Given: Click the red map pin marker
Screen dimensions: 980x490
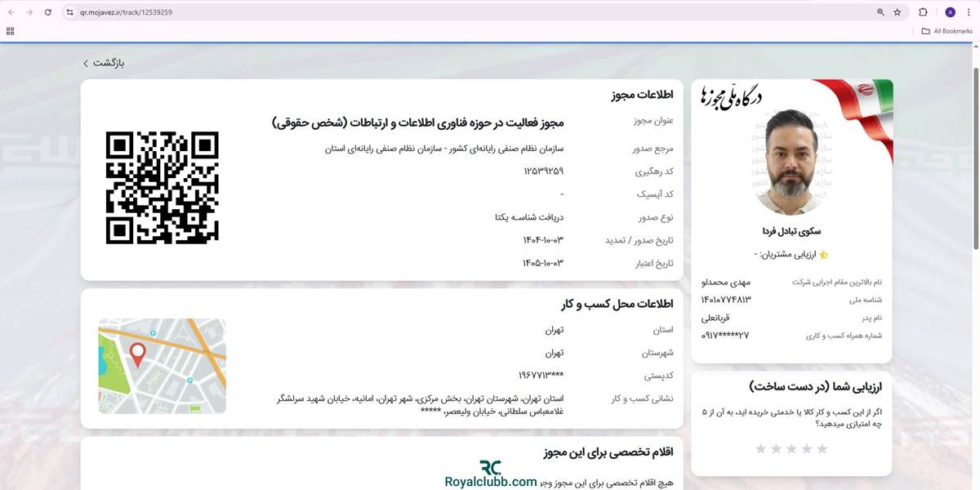Looking at the screenshot, I should coord(138,354).
